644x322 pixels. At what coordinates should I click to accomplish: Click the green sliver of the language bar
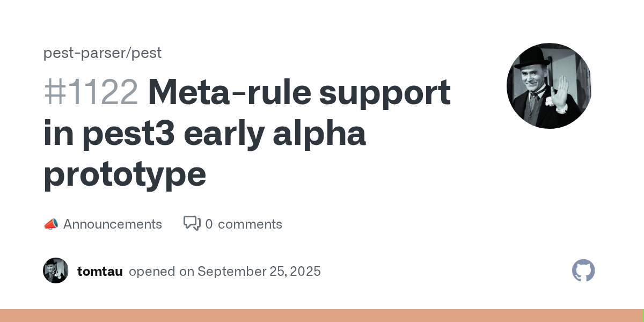pyautogui.click(x=643, y=316)
